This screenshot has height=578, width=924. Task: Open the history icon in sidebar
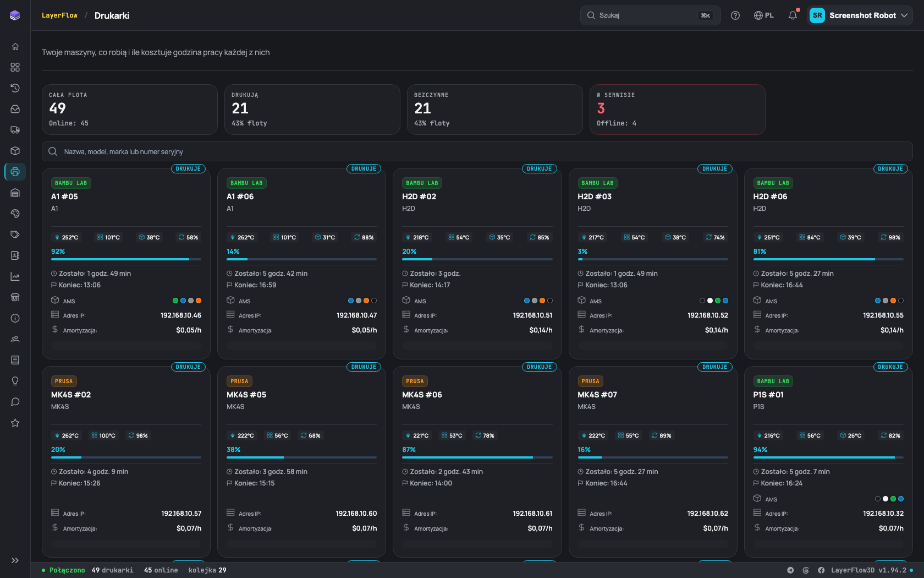pos(15,88)
